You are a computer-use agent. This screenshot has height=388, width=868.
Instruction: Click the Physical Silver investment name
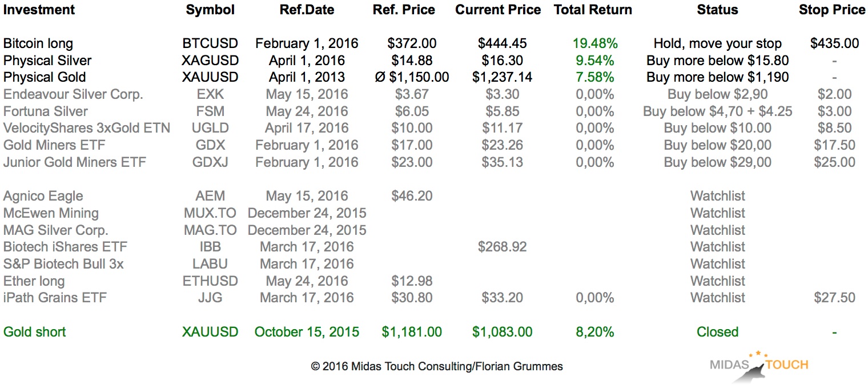coord(47,61)
